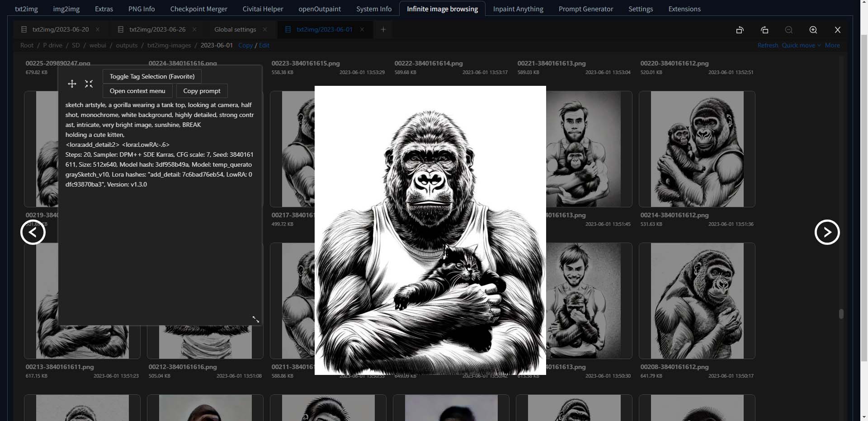The image size is (868, 421).
Task: Expand the More options menu
Action: (x=832, y=45)
